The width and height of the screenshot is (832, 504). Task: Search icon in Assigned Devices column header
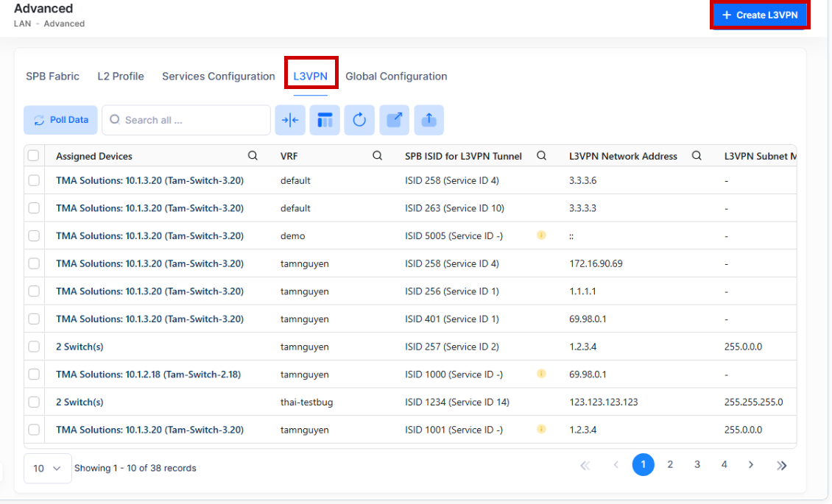[x=253, y=155]
